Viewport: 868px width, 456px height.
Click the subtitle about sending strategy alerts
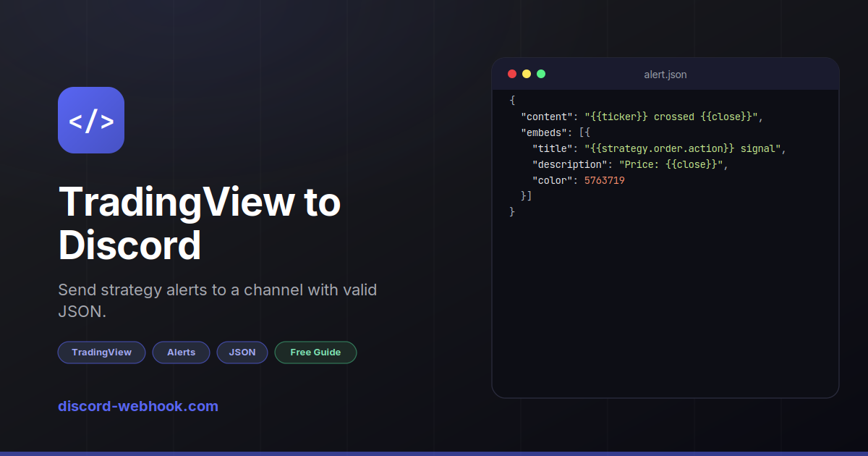pyautogui.click(x=217, y=300)
